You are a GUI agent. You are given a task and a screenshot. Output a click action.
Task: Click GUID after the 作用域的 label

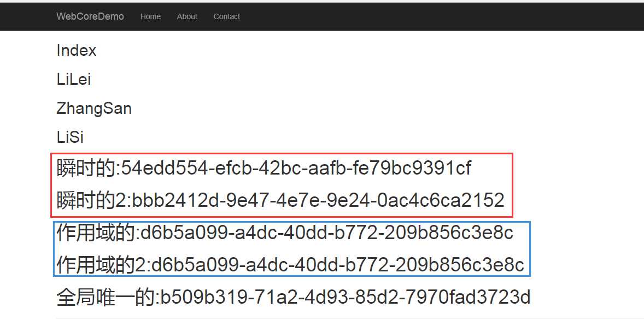(327, 233)
